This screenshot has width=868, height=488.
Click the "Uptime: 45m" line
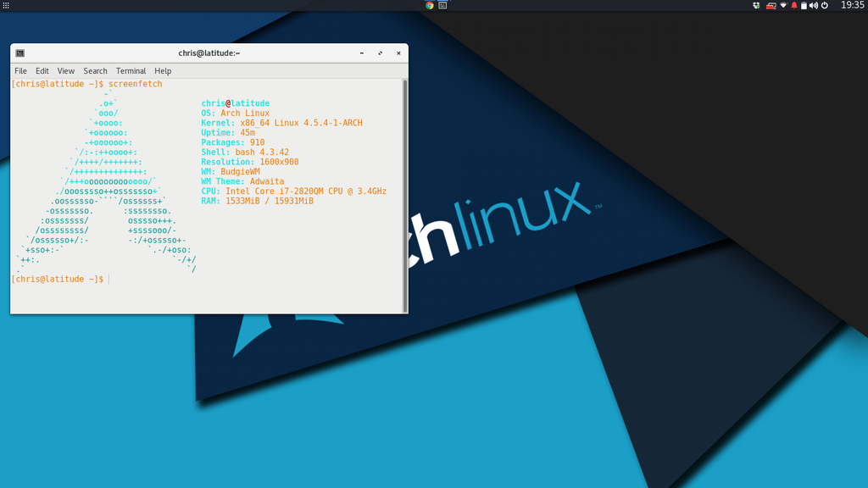click(x=228, y=133)
